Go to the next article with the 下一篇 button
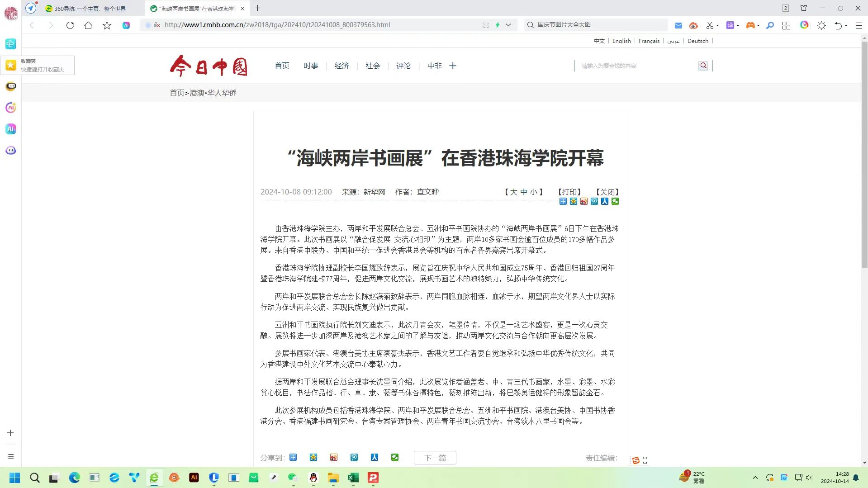The image size is (868, 488). 435,458
